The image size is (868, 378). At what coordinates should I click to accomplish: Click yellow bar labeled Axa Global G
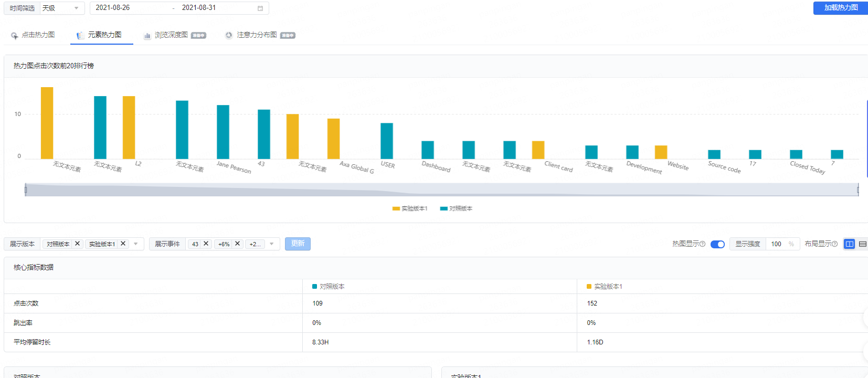point(333,139)
